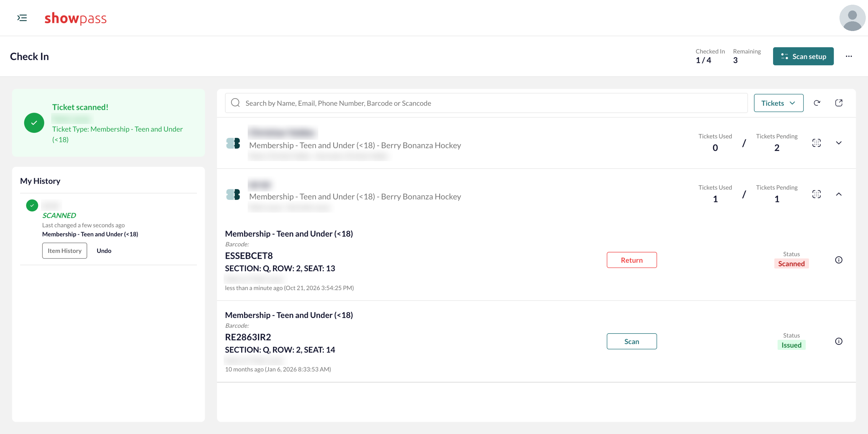Select barcode text ESSEBCET8
This screenshot has width=868, height=434.
[x=249, y=256]
